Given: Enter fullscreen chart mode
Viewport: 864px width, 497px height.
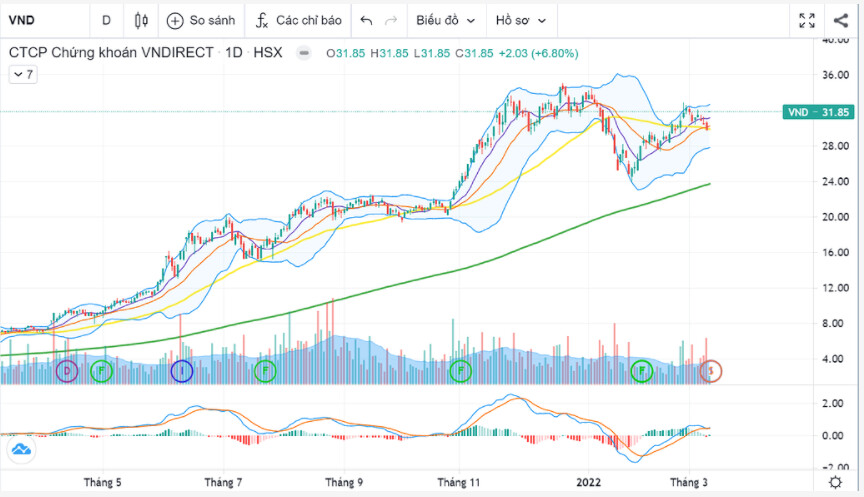Looking at the screenshot, I should click(807, 20).
